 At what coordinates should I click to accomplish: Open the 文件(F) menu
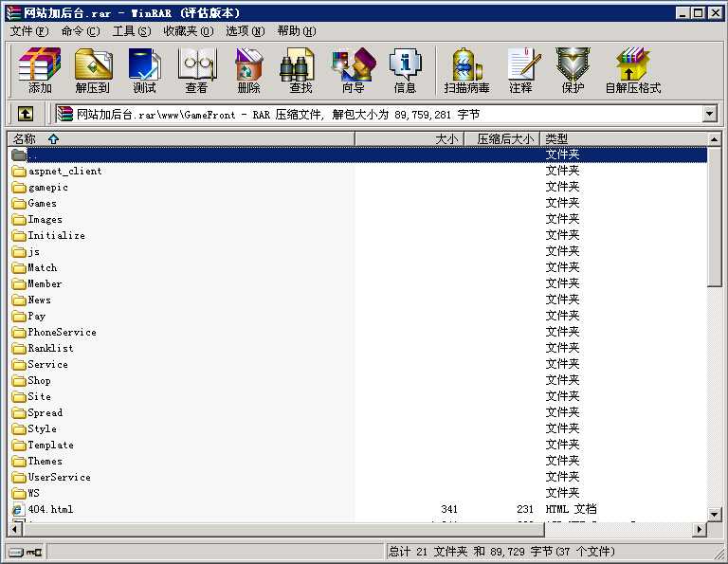(x=29, y=31)
